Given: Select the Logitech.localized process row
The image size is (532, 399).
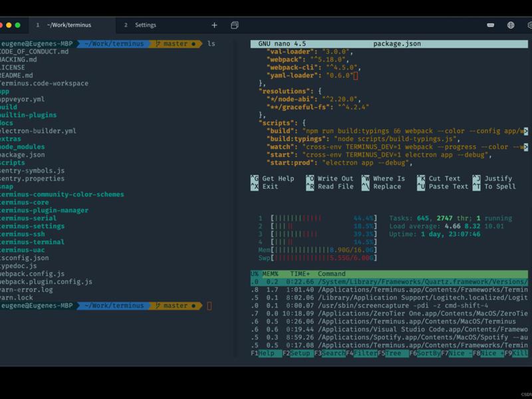Looking at the screenshot, I should point(389,297).
